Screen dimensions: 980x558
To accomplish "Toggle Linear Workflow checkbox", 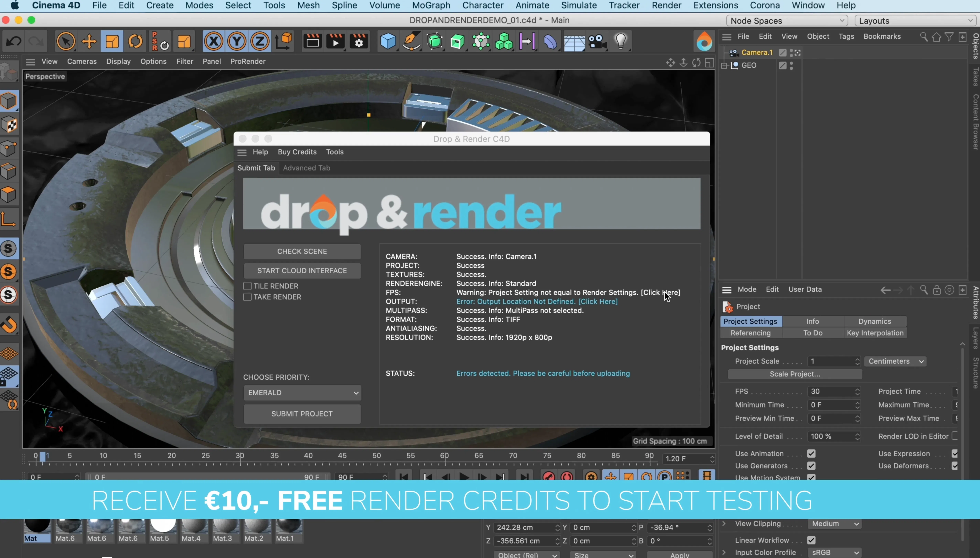I will click(811, 540).
